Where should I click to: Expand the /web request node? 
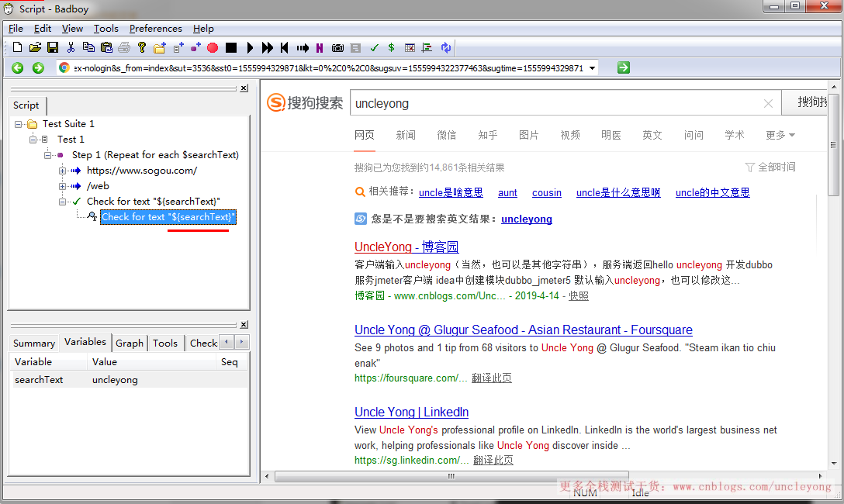click(62, 187)
